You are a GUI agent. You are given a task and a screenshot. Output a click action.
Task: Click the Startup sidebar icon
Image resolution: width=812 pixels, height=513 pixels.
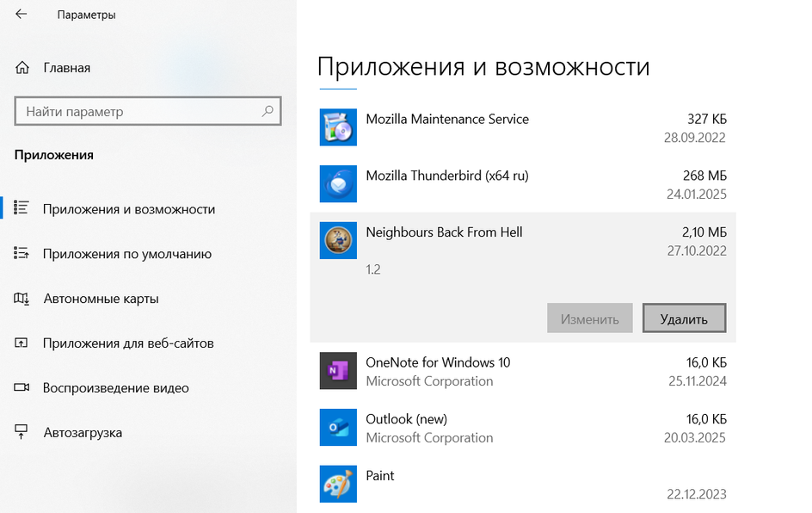(x=22, y=431)
